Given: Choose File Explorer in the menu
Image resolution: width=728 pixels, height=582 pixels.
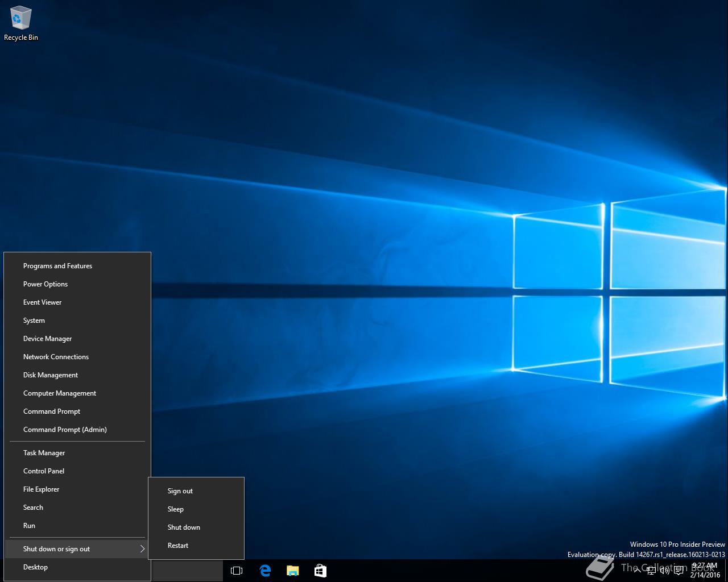Looking at the screenshot, I should (77, 489).
